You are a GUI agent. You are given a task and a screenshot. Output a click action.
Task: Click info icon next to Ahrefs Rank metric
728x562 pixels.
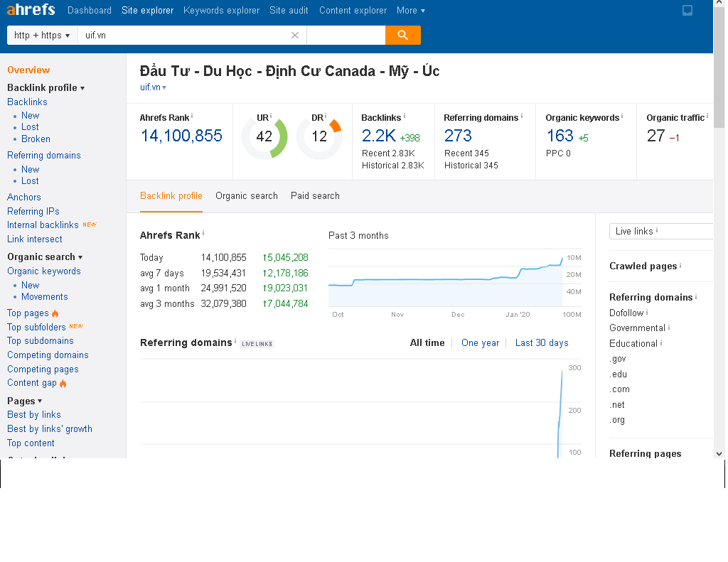[x=192, y=116]
